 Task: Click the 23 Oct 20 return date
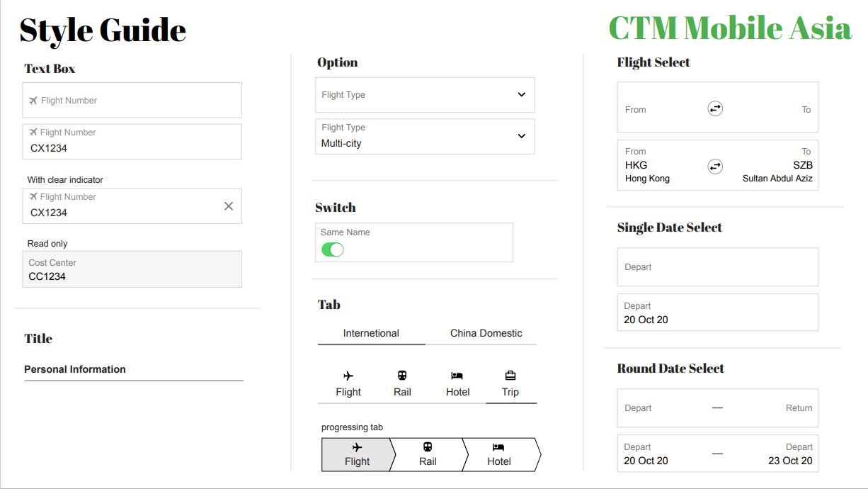[x=790, y=461]
